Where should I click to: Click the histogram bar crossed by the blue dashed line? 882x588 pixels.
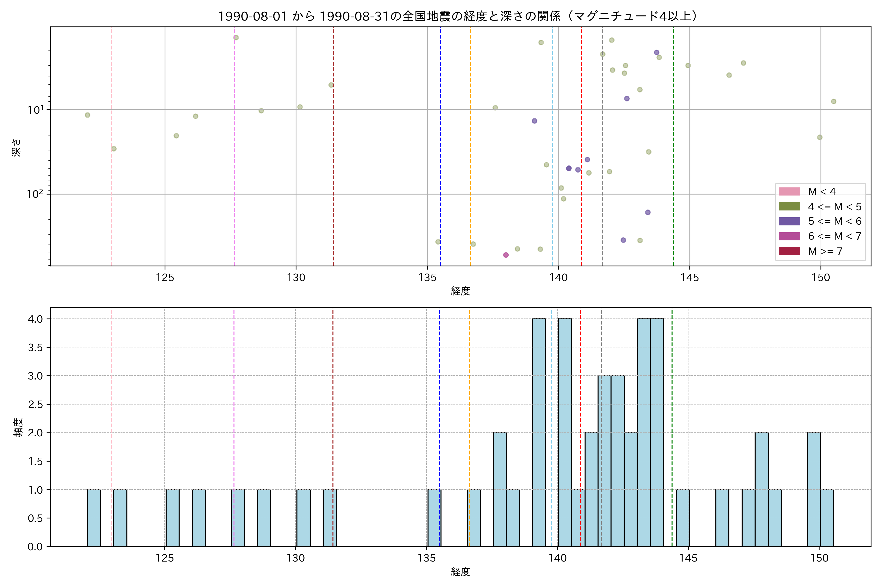coord(434,518)
